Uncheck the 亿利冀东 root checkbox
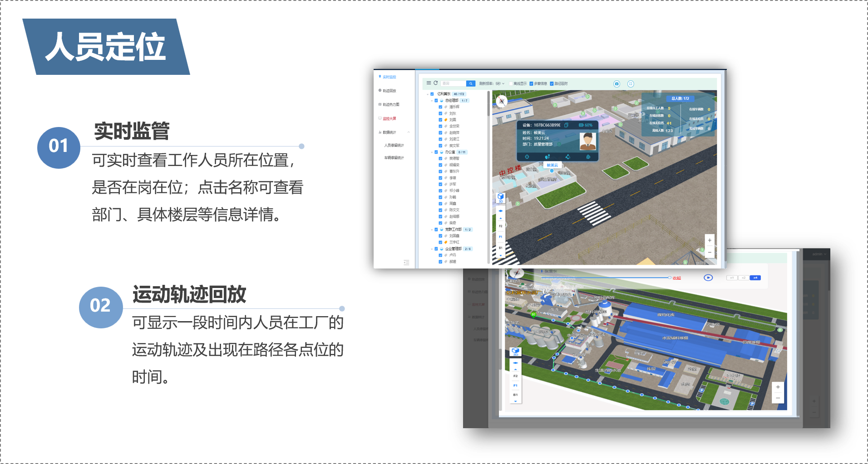 click(x=432, y=94)
